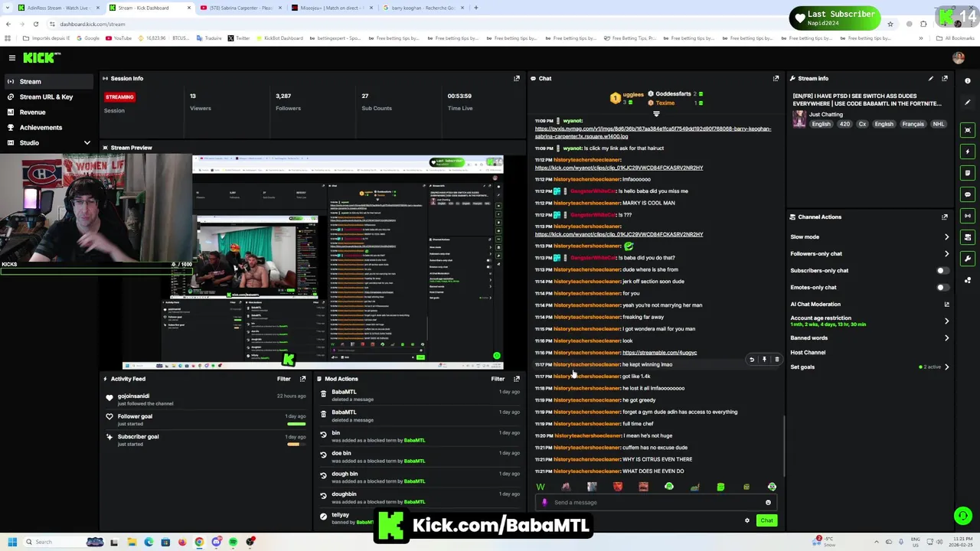This screenshot has width=980, height=551.
Task: Expand the chat leaderboard arrow under Goddessfarts
Action: 656,113
